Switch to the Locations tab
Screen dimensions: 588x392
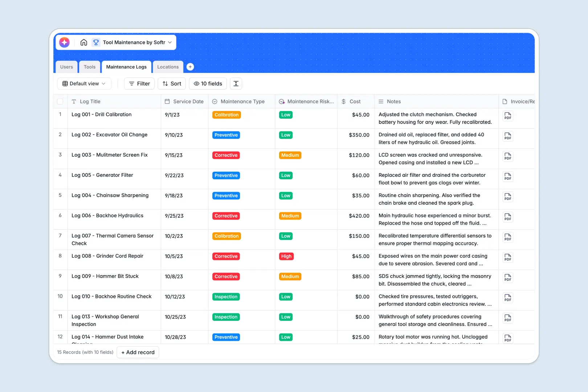pyautogui.click(x=168, y=67)
